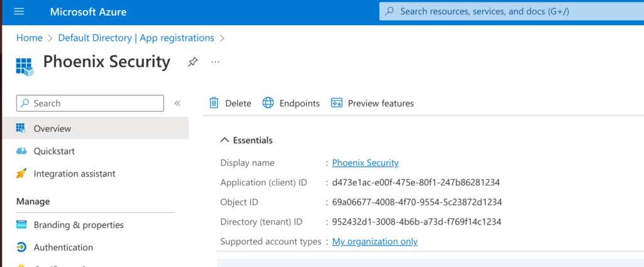Viewport: 644px width, 267px height.
Task: Click the Directory (tenant) ID value 952432d1
Action: (416, 222)
